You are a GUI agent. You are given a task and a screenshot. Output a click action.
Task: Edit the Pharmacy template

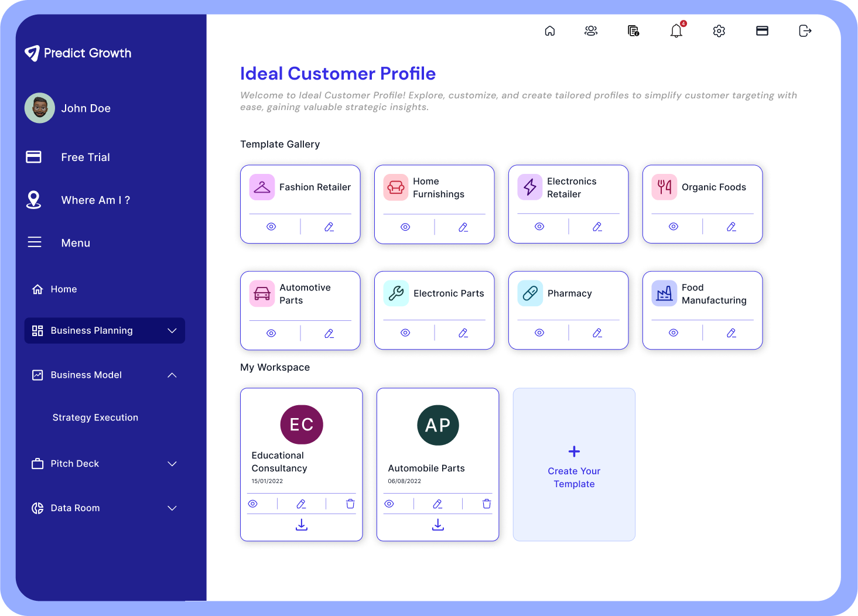coord(597,333)
